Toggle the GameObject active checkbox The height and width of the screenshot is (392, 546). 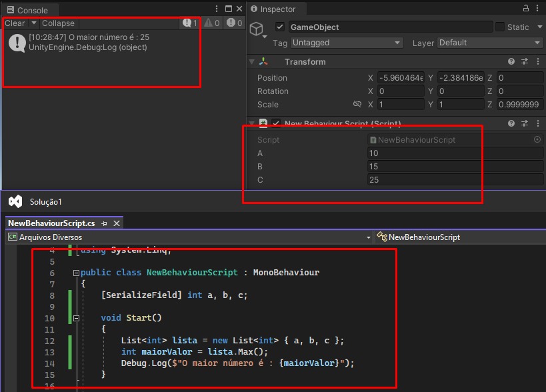click(280, 27)
